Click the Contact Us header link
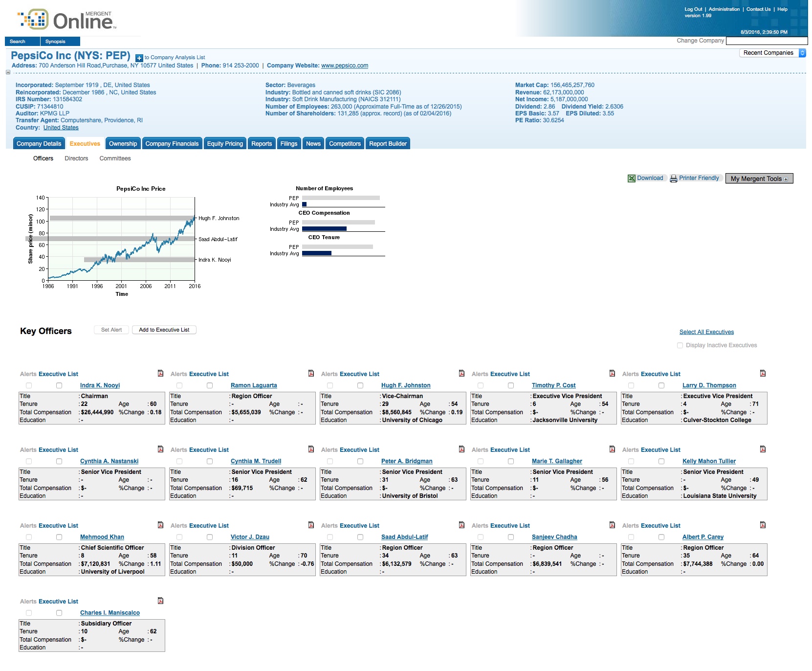Viewport: 812px width, 671px height. click(758, 9)
